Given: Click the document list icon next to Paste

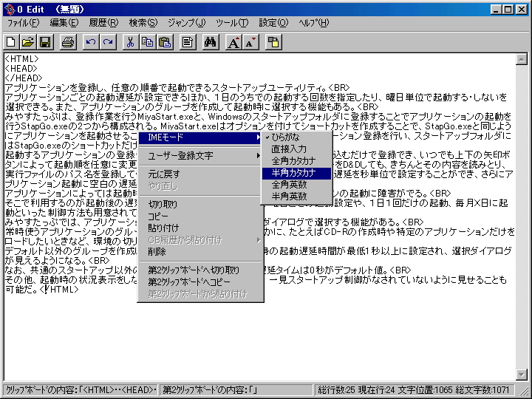Looking at the screenshot, I should pos(188,42).
